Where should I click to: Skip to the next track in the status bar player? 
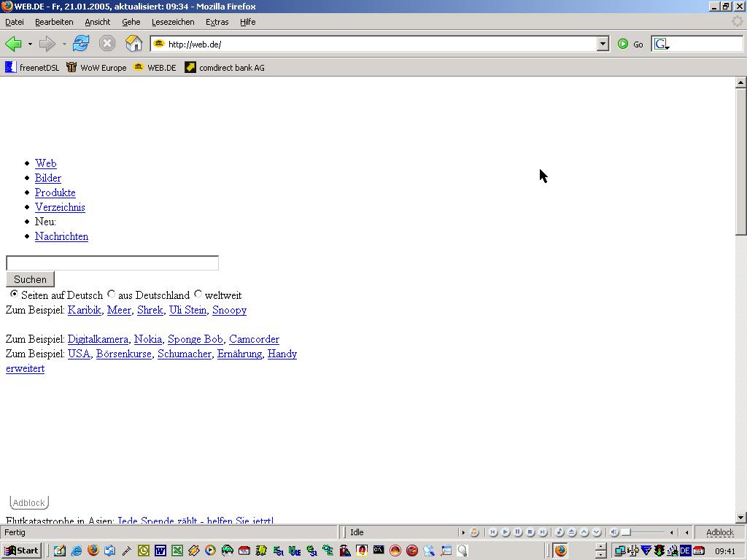tap(543, 532)
